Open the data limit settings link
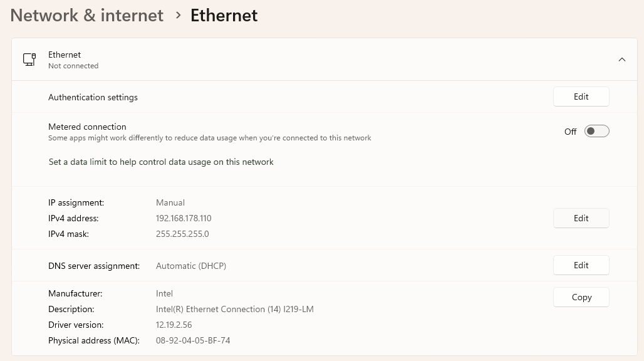 coord(161,162)
